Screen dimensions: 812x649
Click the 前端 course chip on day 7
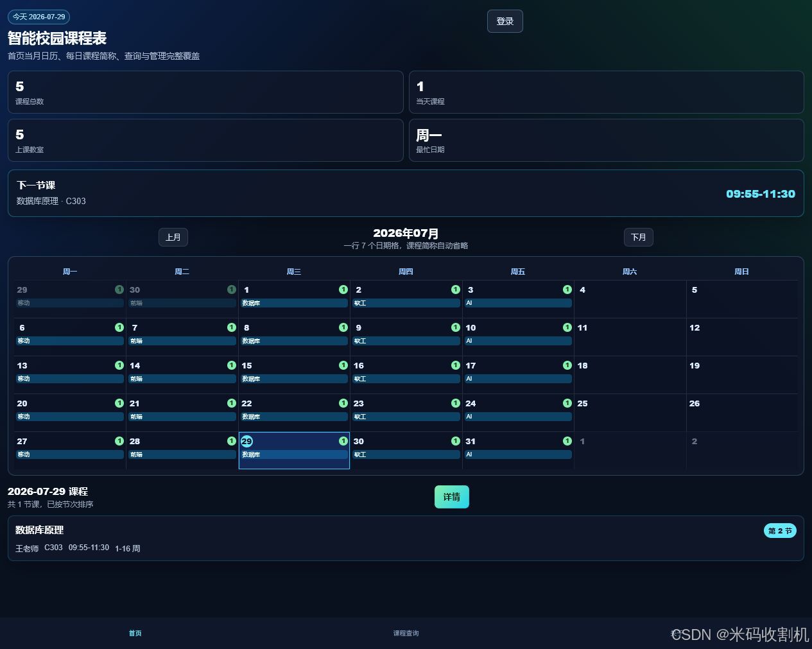(x=182, y=341)
